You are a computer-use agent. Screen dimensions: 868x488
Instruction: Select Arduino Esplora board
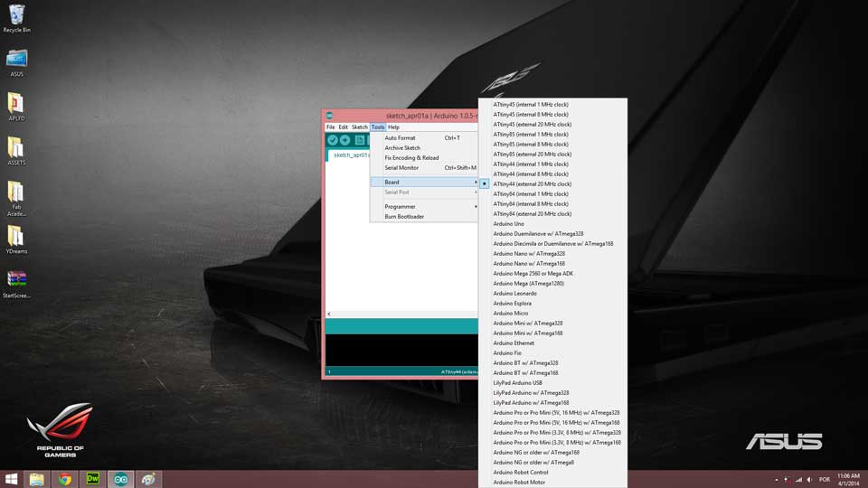tap(552, 304)
